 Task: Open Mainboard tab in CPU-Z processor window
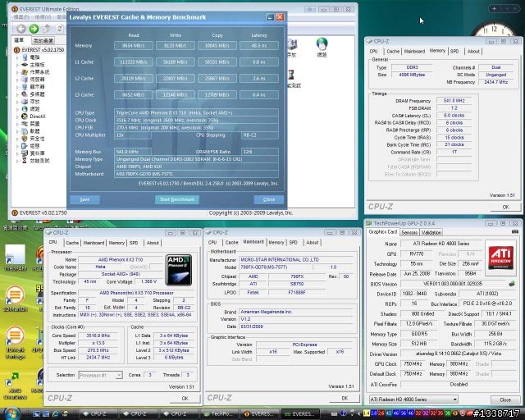(94, 243)
